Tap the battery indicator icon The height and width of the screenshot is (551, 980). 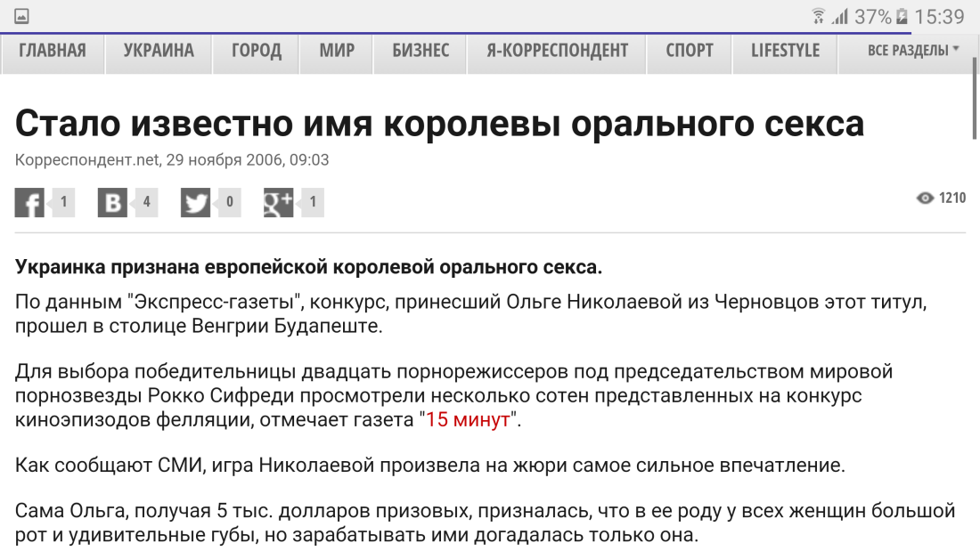coord(900,15)
